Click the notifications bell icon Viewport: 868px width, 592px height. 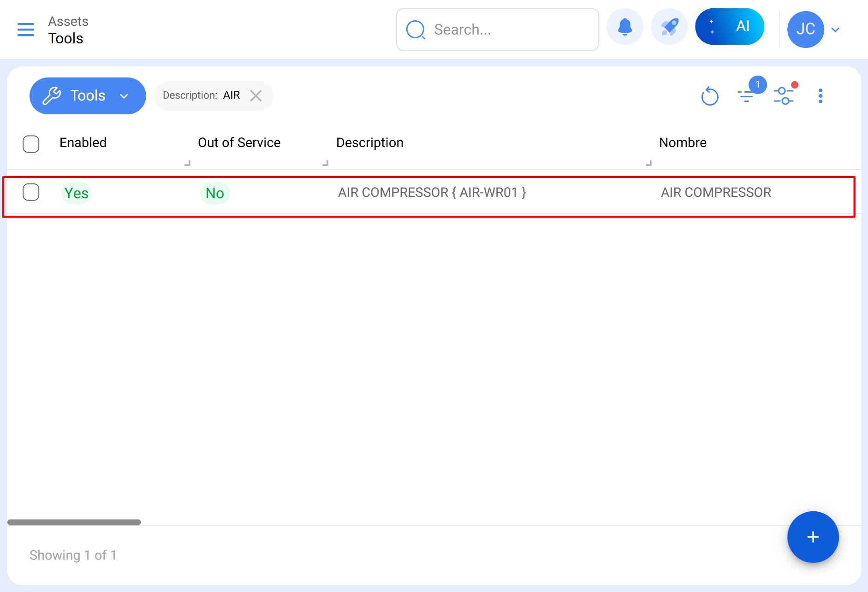(624, 28)
